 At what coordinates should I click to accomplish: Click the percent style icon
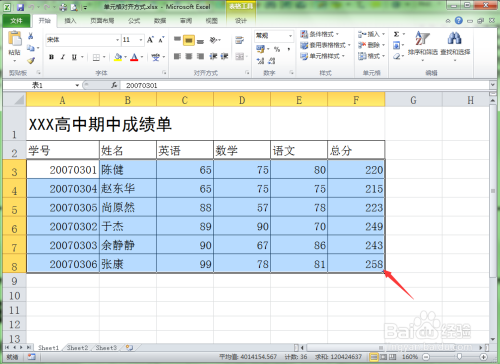[x=277, y=49]
